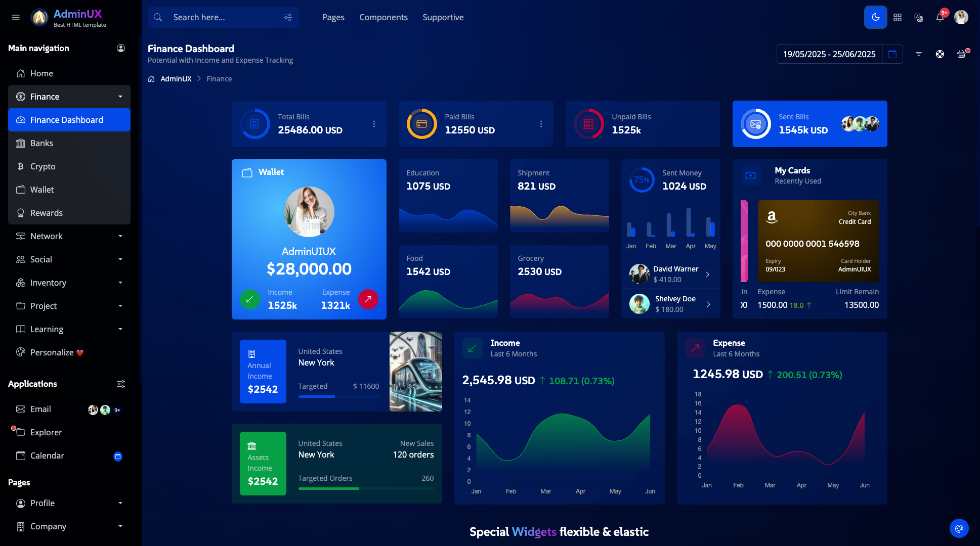Click the Targeted income progress bar

(x=338, y=397)
